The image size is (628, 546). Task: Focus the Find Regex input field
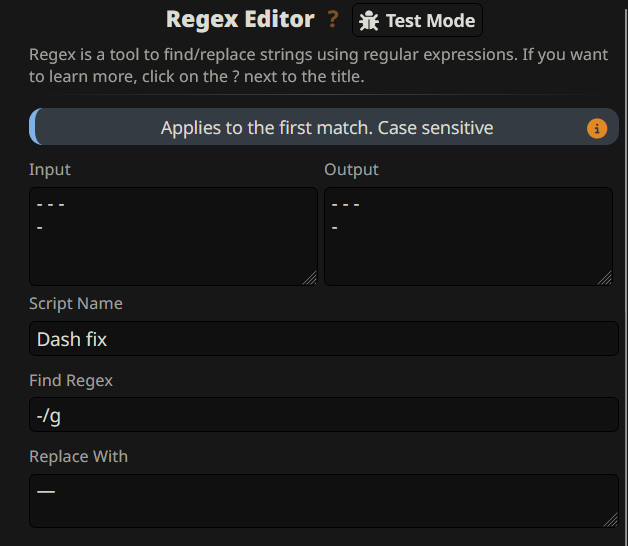click(323, 415)
